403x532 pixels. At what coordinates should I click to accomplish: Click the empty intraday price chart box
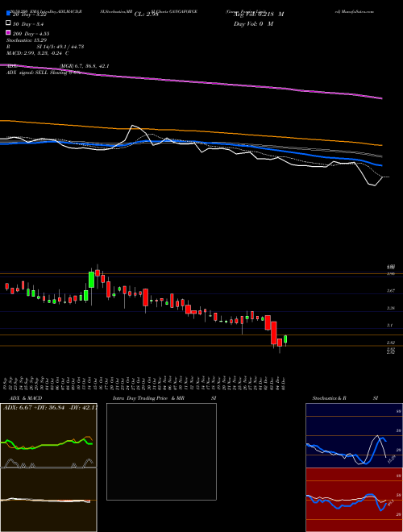(x=161, y=451)
